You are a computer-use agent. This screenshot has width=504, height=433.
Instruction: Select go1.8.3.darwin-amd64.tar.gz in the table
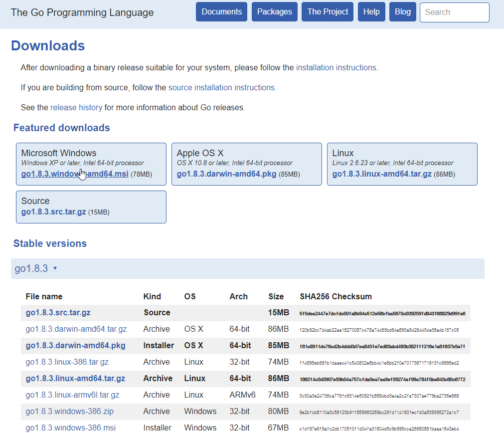[x=76, y=329]
